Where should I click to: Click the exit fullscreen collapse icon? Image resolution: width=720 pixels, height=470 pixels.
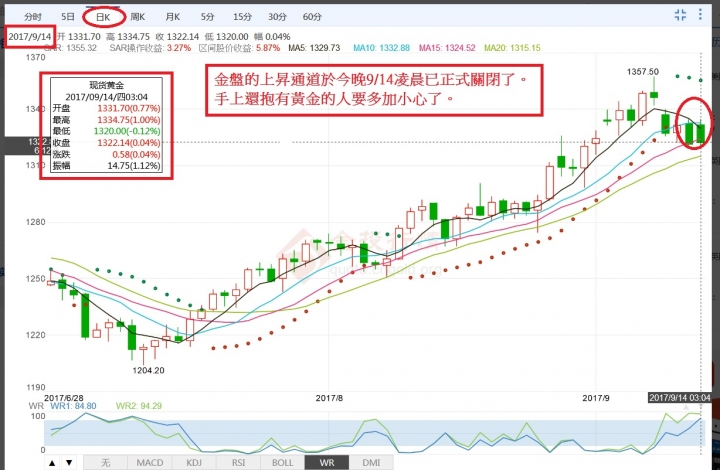pos(681,15)
